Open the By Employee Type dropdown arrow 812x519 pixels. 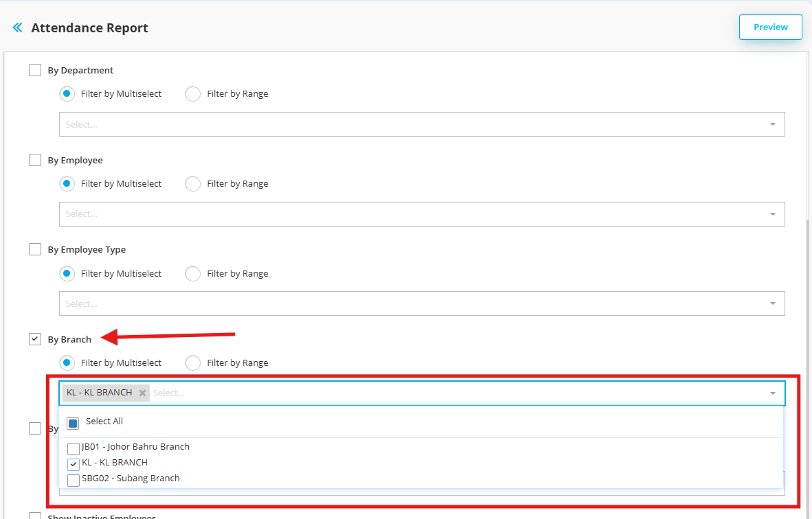[x=773, y=303]
